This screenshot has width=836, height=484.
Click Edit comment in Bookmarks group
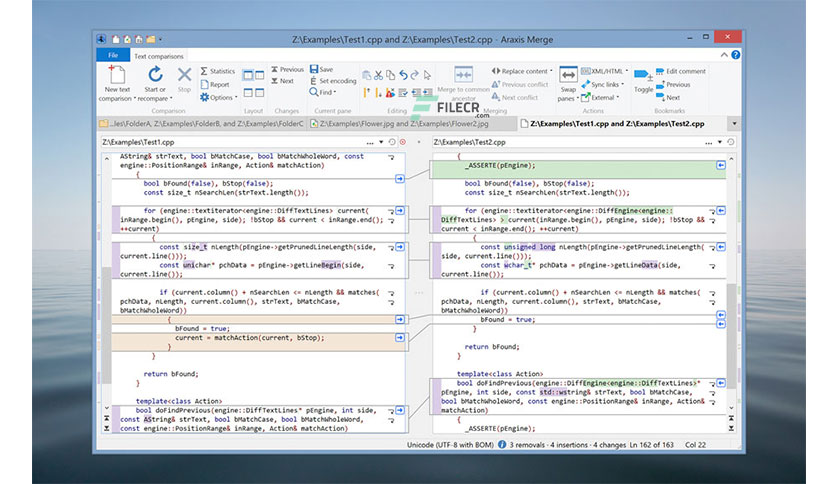(680, 71)
